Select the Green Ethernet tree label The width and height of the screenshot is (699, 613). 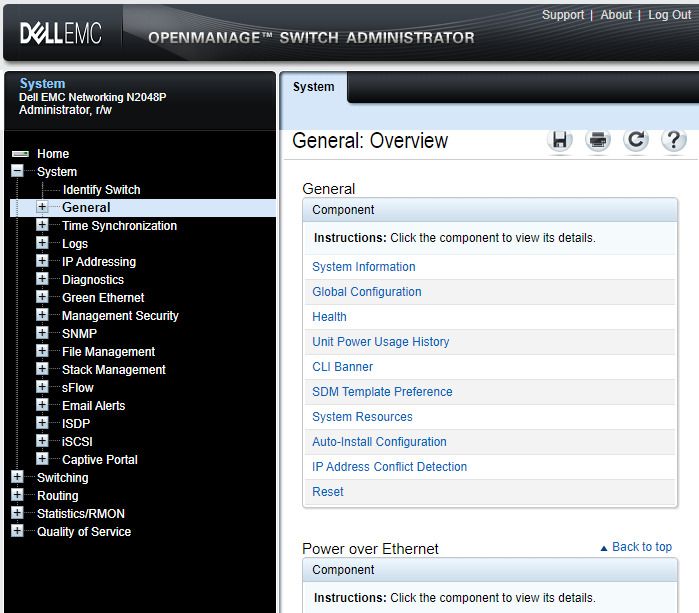coord(103,297)
